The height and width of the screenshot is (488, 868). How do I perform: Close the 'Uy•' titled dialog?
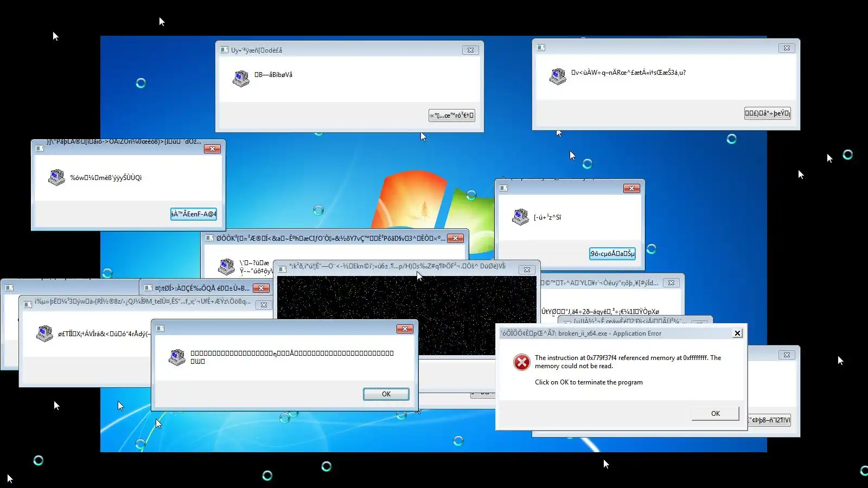(x=470, y=50)
